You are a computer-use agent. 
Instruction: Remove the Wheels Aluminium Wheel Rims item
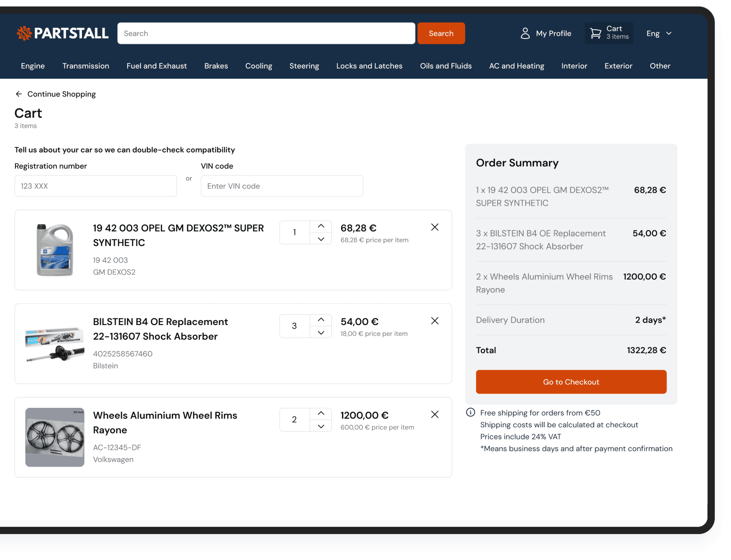pyautogui.click(x=435, y=414)
